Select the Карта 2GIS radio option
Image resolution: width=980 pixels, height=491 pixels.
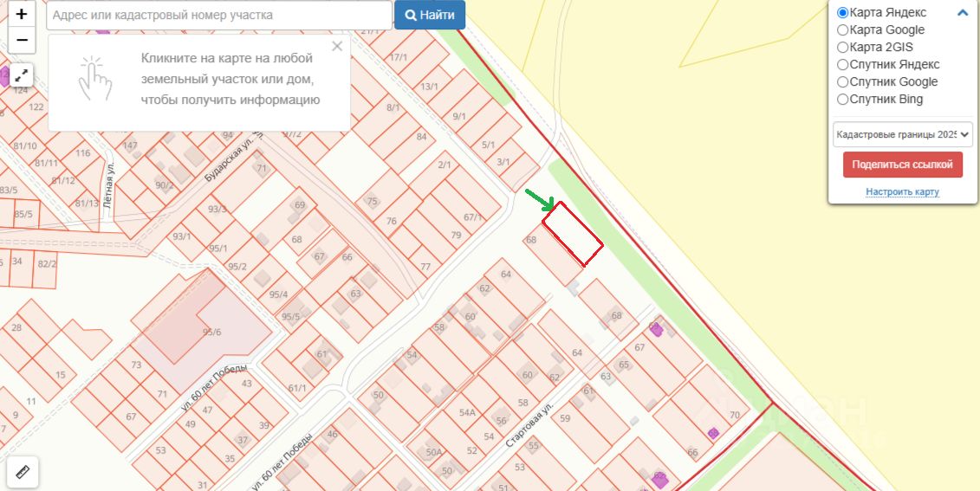[842, 47]
